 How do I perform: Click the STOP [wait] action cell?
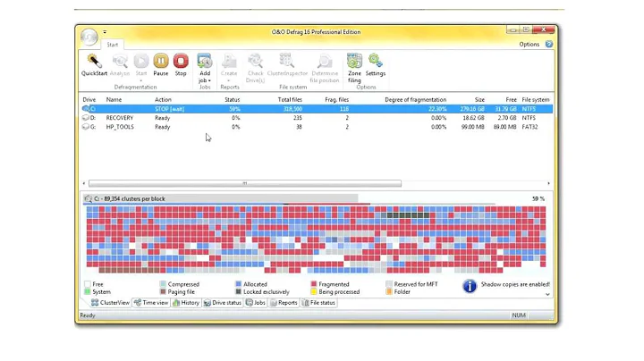169,109
